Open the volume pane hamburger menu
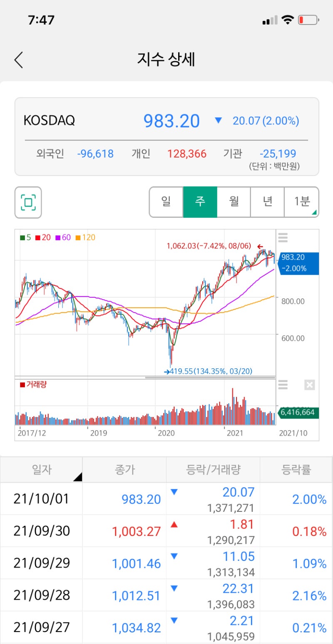The image size is (333, 644). pos(283,385)
